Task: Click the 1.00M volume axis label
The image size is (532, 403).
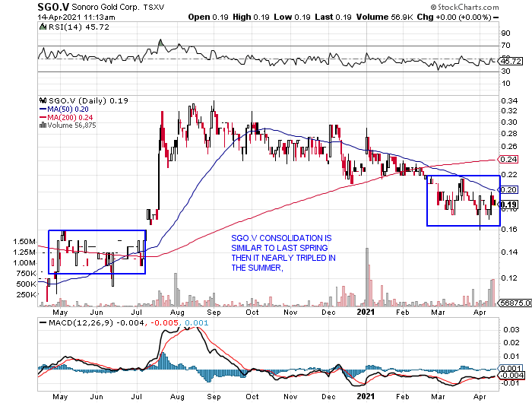Action: click(x=24, y=263)
